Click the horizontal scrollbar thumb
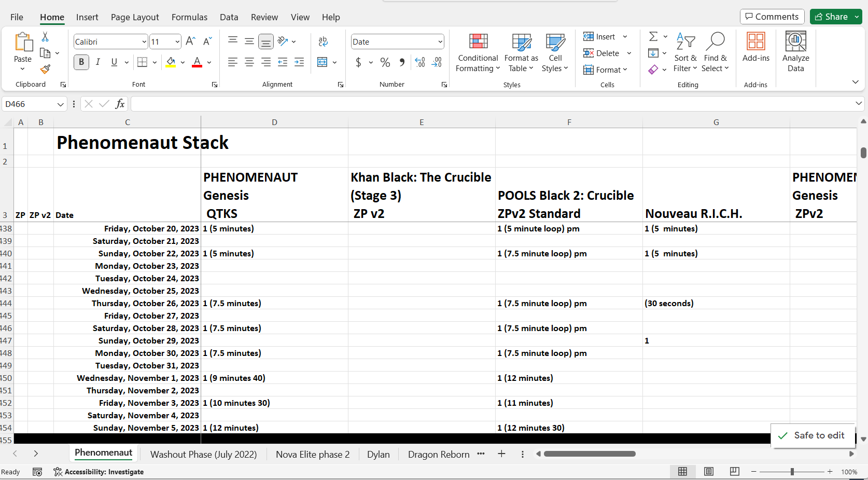 tap(590, 454)
